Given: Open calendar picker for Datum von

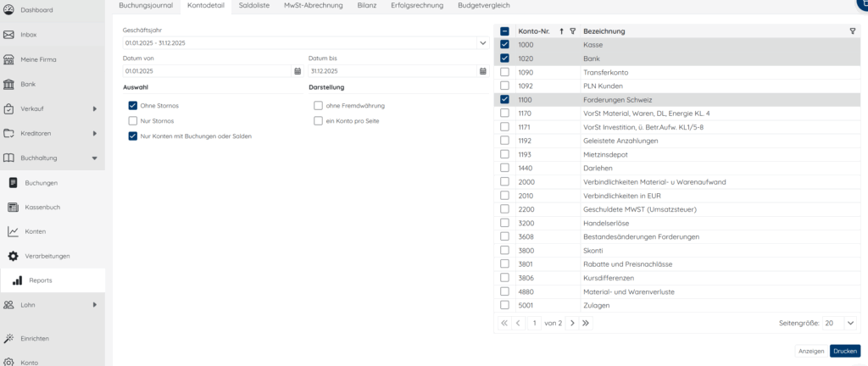Looking at the screenshot, I should pyautogui.click(x=298, y=71).
